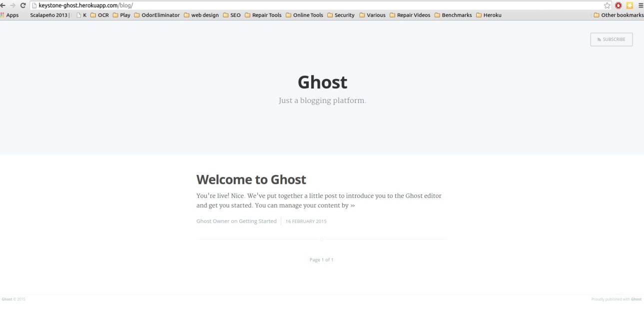Click the browser forward arrow
This screenshot has width=644, height=309.
click(x=13, y=5)
